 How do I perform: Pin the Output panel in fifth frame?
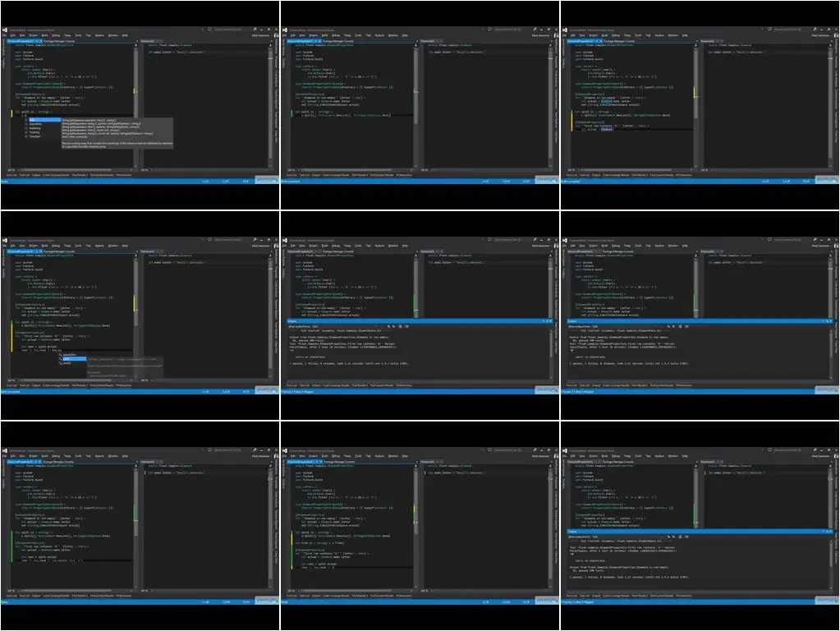click(x=548, y=321)
